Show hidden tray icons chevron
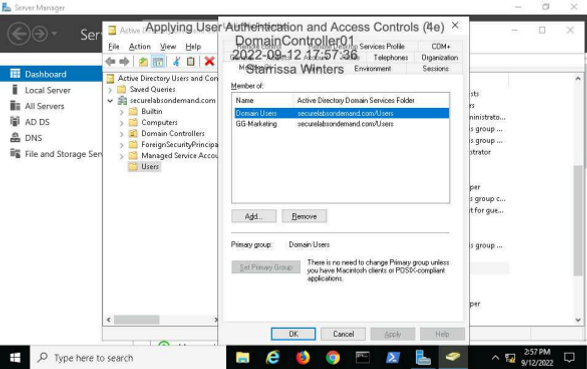This screenshot has height=369, width=587. coord(495,358)
